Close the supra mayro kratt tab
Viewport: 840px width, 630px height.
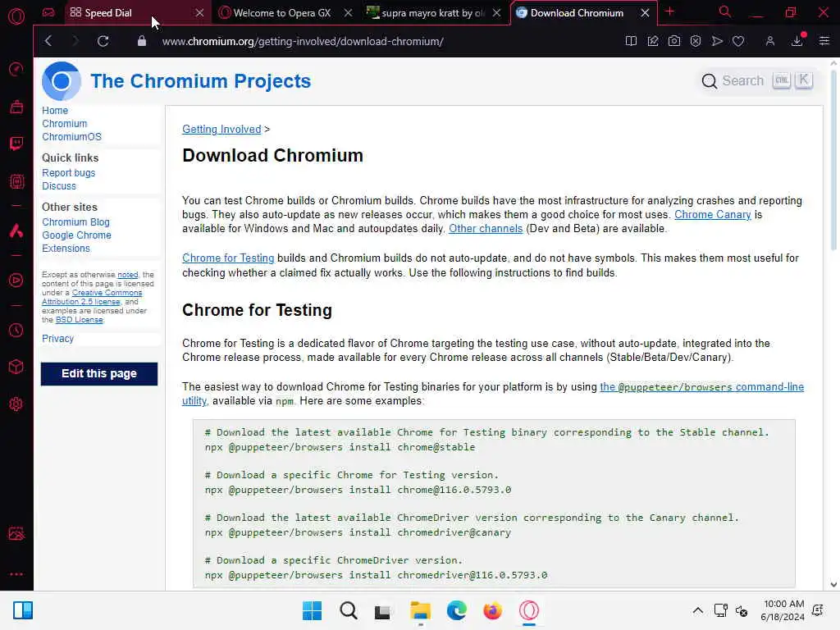pyautogui.click(x=496, y=13)
